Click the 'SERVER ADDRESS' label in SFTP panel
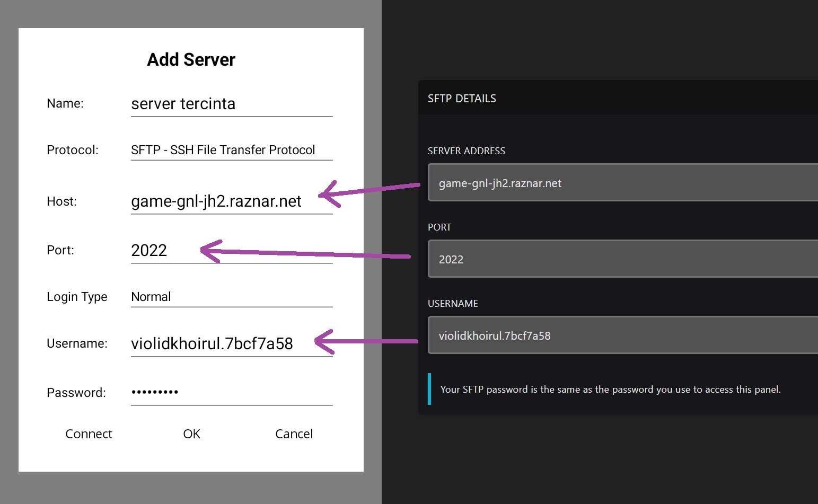The image size is (818, 504). click(x=466, y=151)
